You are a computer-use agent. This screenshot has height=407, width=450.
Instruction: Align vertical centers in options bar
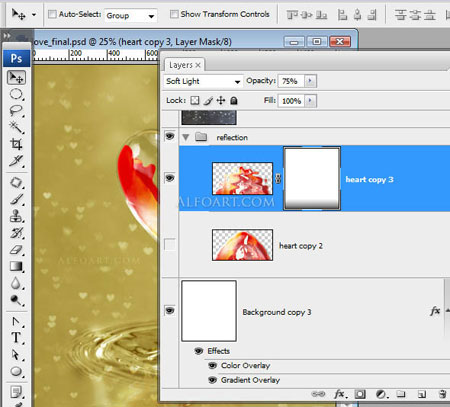[306, 15]
